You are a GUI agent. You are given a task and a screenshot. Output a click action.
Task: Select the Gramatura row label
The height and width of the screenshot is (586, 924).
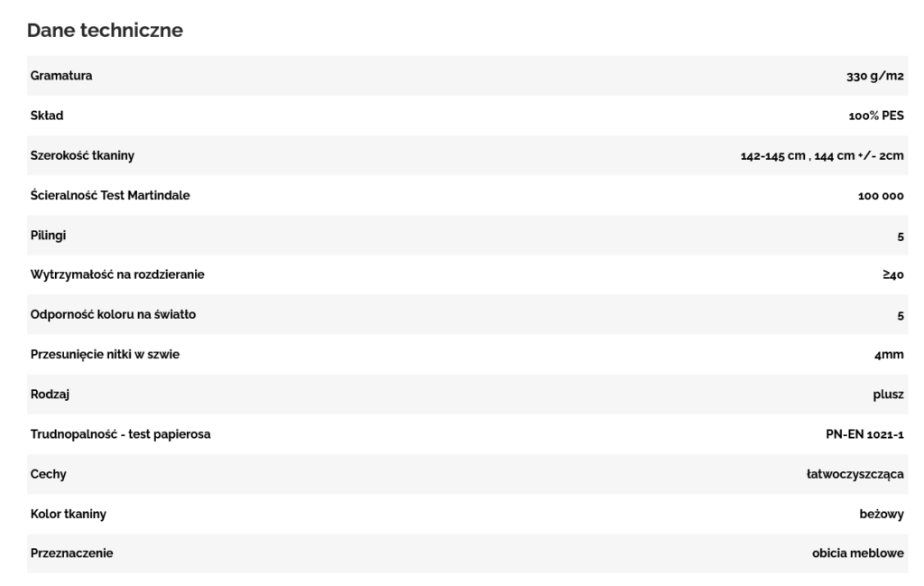(x=61, y=76)
